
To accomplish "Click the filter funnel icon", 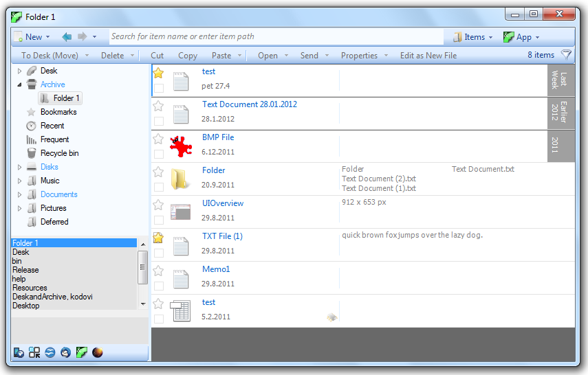I will pos(566,55).
